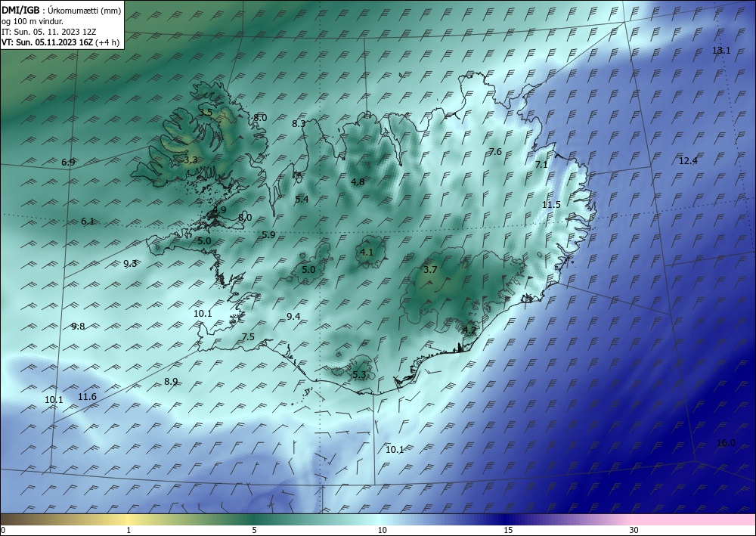Screen dimensions: 756x536
Task: Click the 3.3 value on the map
Action: [x=191, y=160]
